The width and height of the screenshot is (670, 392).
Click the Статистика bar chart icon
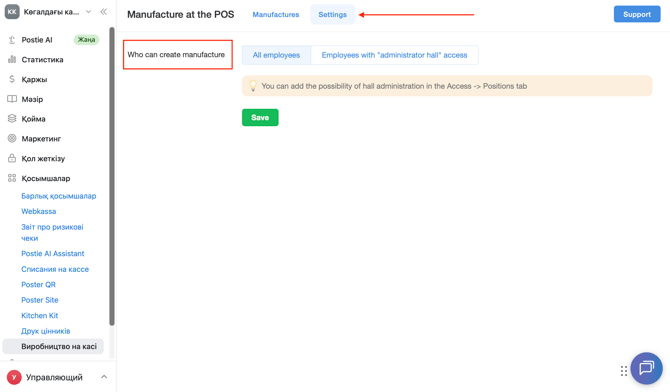click(12, 59)
